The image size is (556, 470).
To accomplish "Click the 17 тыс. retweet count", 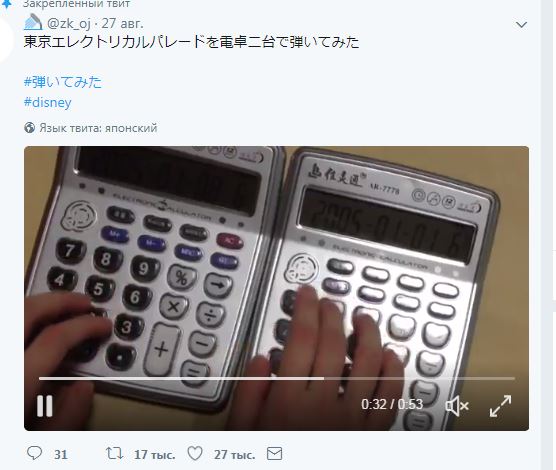I will [x=154, y=454].
